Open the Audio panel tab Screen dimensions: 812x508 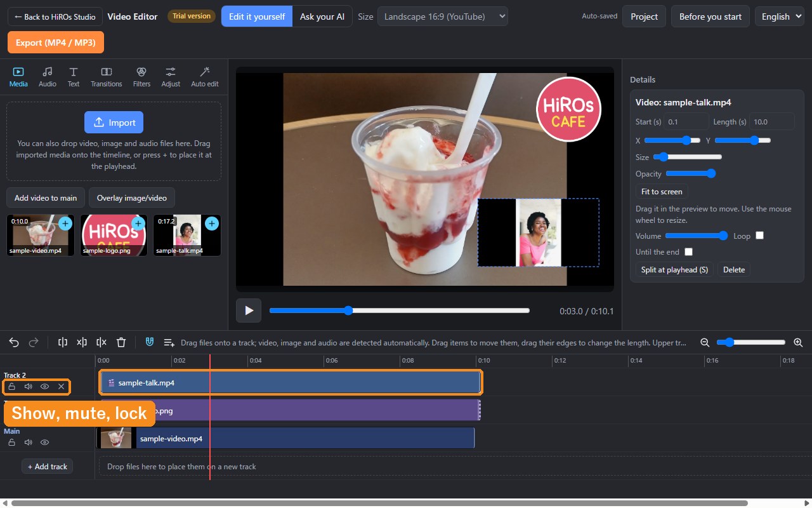point(48,77)
